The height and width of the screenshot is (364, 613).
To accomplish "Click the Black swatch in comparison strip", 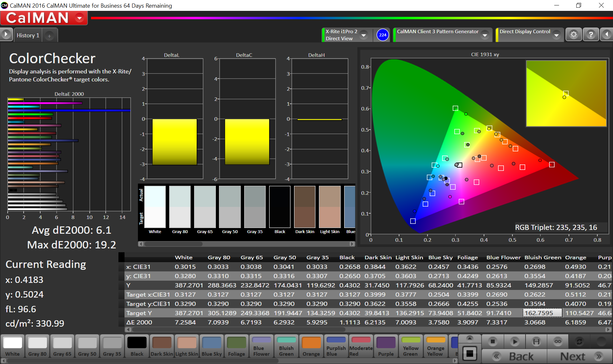I will tap(280, 207).
